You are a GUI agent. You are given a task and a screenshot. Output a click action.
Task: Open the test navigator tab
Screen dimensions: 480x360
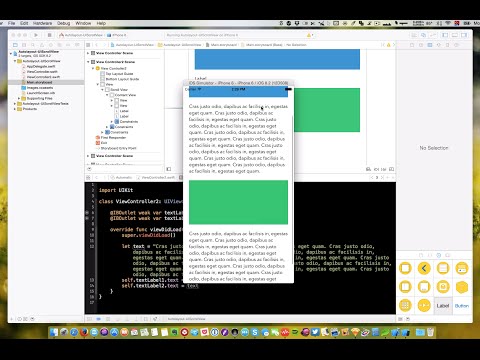pos(51,45)
